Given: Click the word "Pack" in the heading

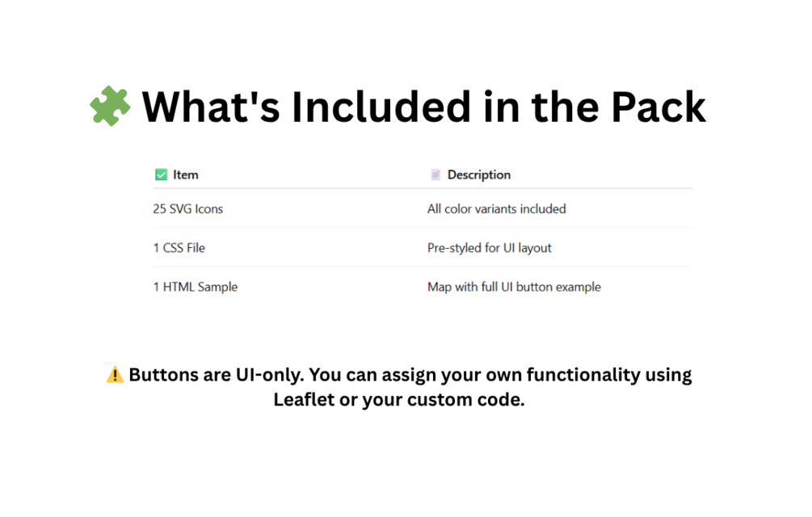Looking at the screenshot, I should tap(658, 107).
